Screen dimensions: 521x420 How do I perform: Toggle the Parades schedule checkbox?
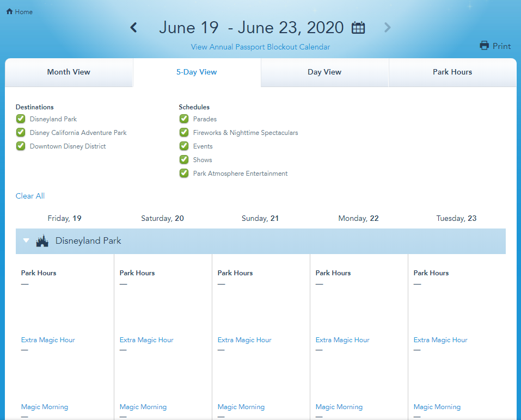(184, 119)
